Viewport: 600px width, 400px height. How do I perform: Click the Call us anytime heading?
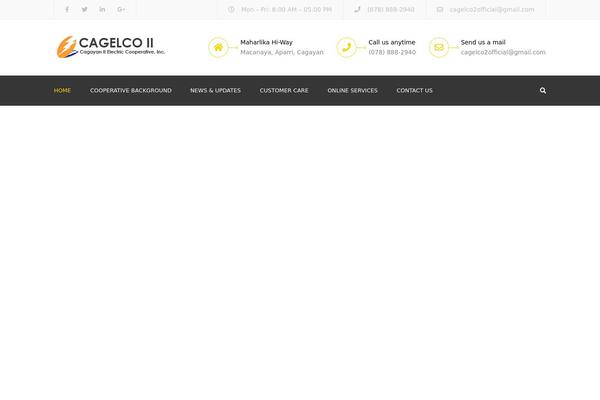click(x=392, y=42)
